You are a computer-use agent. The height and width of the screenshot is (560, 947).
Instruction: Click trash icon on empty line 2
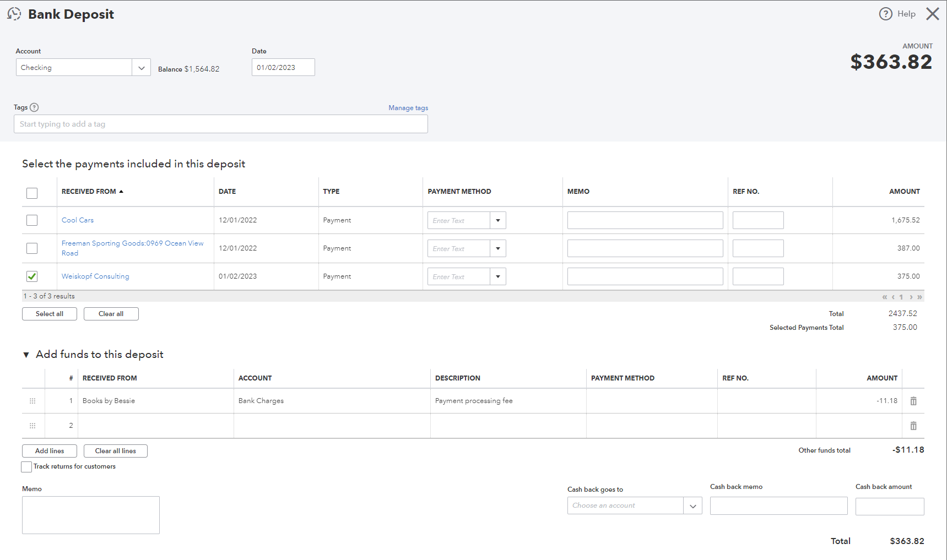point(913,426)
